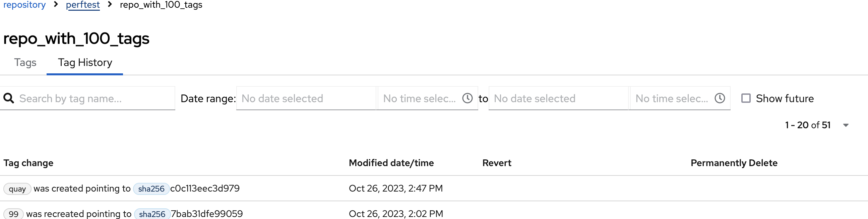The width and height of the screenshot is (868, 219).
Task: Click the quay tag label
Action: pyautogui.click(x=17, y=189)
